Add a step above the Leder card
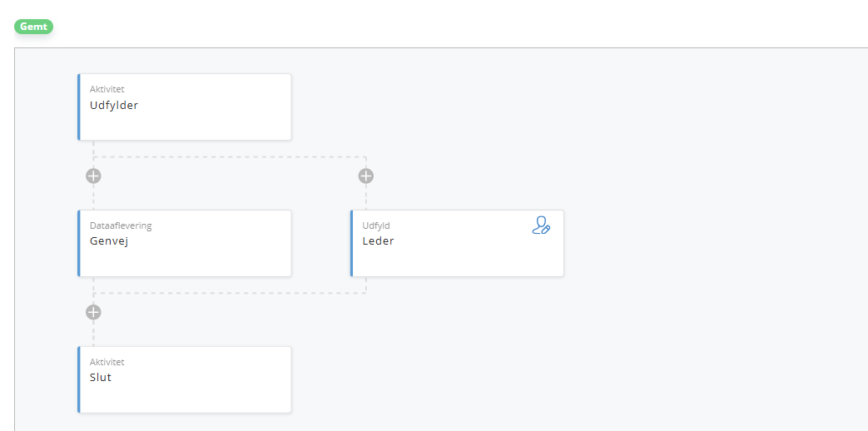The height and width of the screenshot is (431, 868). [x=366, y=176]
